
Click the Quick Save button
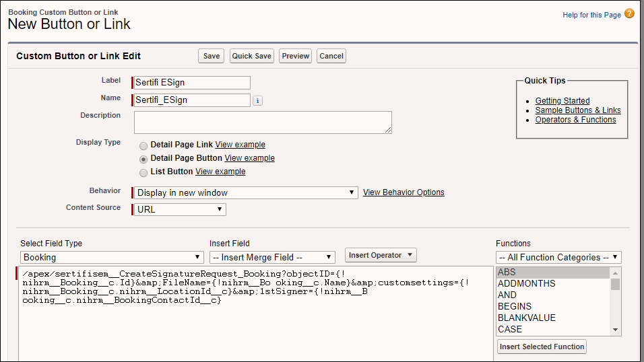(x=251, y=56)
